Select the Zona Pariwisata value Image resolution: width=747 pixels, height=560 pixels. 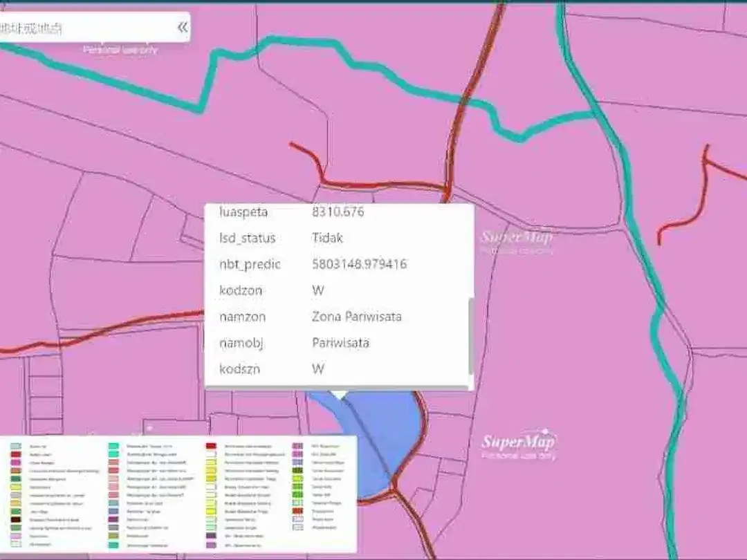[x=357, y=316]
